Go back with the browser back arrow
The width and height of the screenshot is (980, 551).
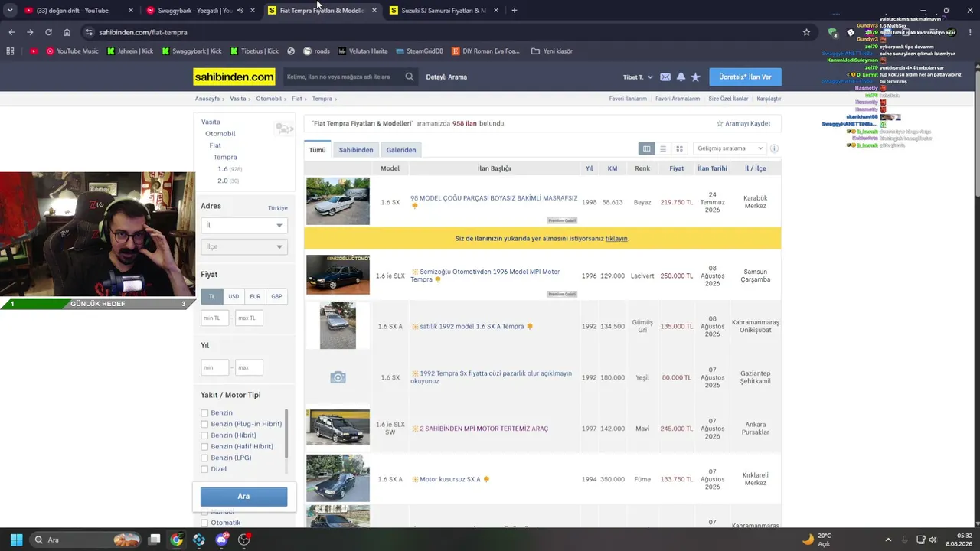11,32
